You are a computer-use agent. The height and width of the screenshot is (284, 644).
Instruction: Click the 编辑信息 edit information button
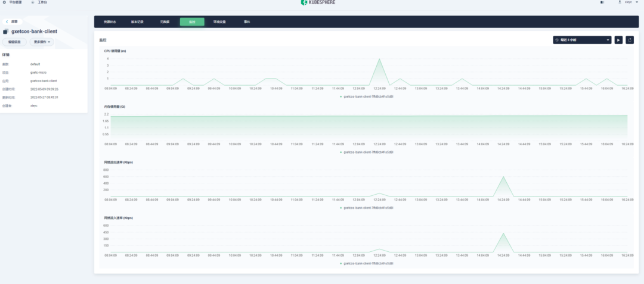tap(14, 42)
